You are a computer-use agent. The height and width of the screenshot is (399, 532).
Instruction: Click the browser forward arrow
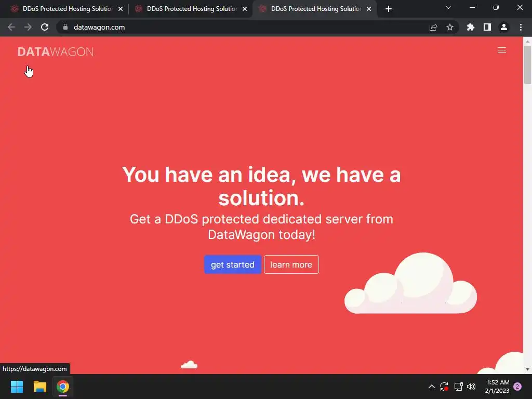pyautogui.click(x=28, y=27)
